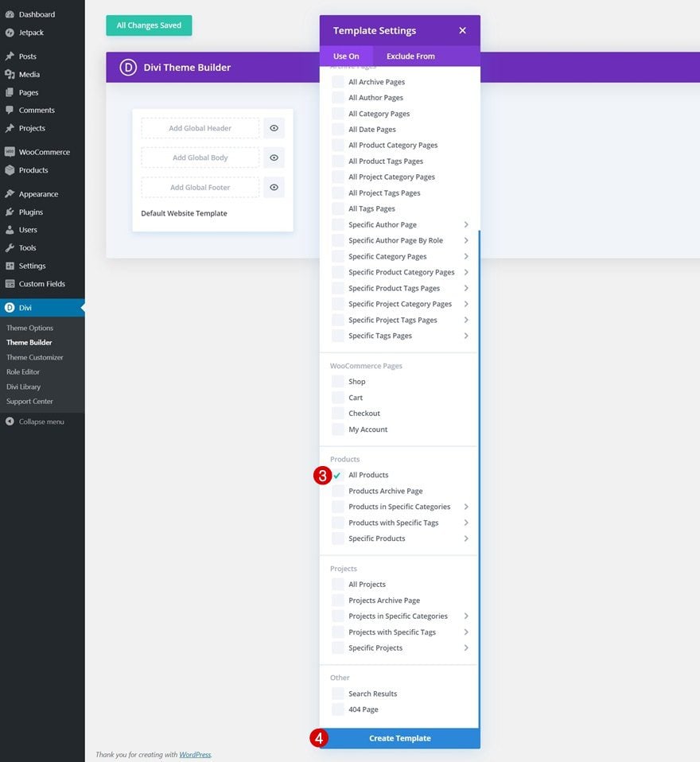Screen dimensions: 700x762
Task: Click the Media icon in sidebar
Action: click(x=10, y=74)
